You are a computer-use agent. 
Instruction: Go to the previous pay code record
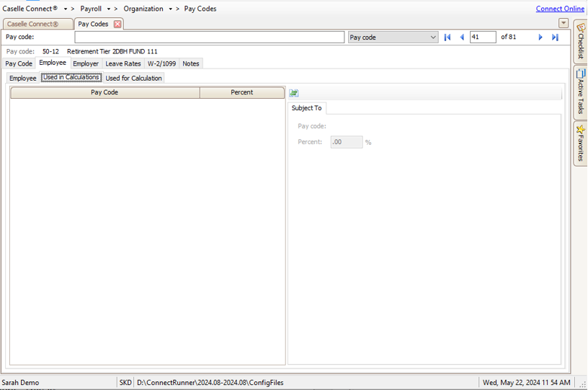[x=462, y=37]
